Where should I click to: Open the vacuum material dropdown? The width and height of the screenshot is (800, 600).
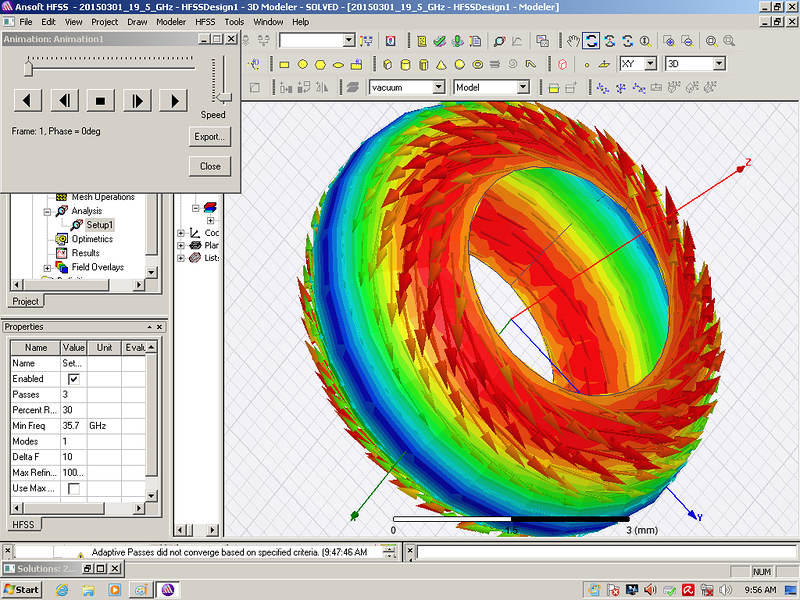click(438, 88)
